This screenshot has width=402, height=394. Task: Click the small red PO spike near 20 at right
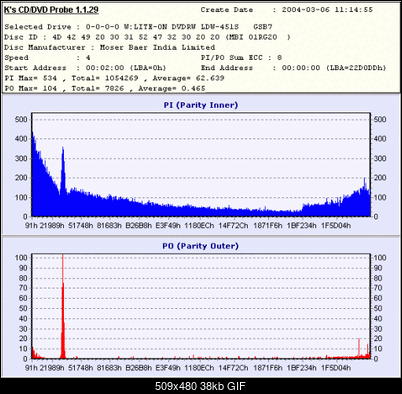tap(359, 348)
